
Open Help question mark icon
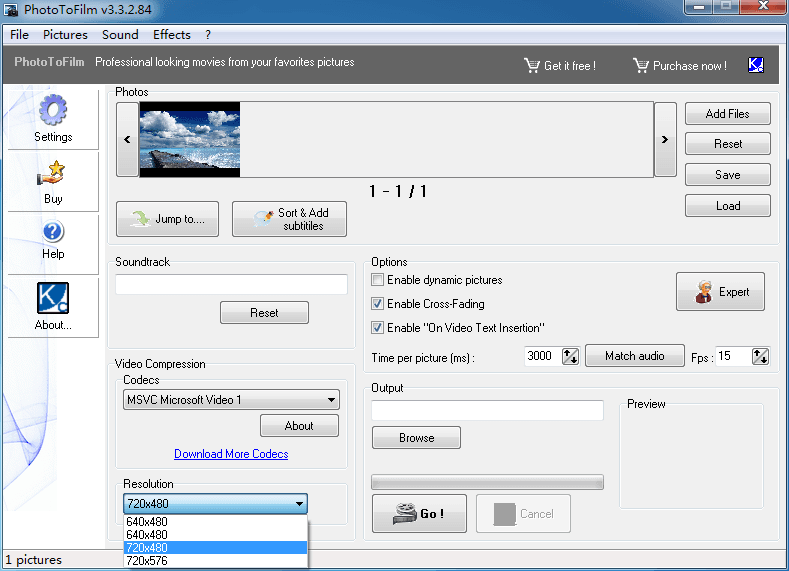53,233
